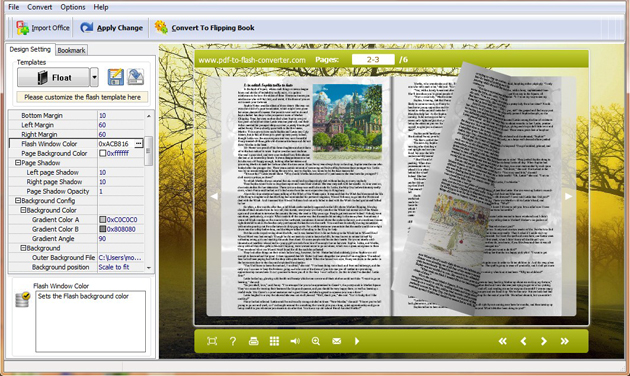Click the settings list scrollbar thumb
Screen dimensions: 630x376
coord(148,151)
